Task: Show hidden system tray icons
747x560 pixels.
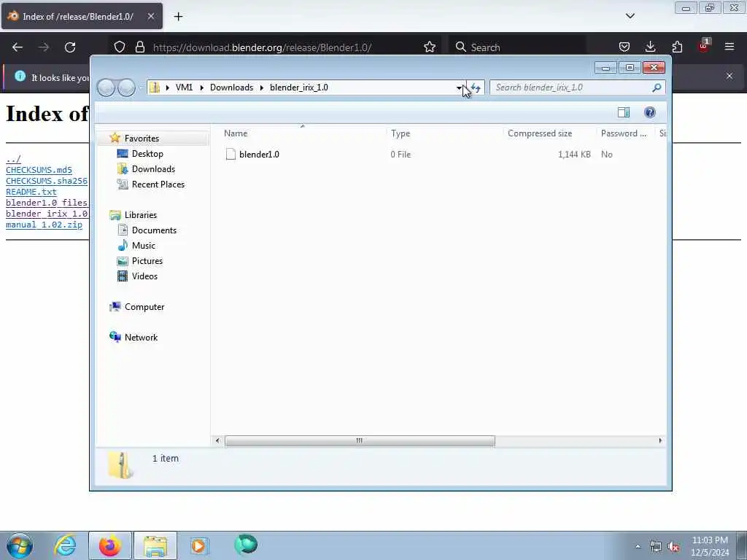Action: click(x=638, y=546)
